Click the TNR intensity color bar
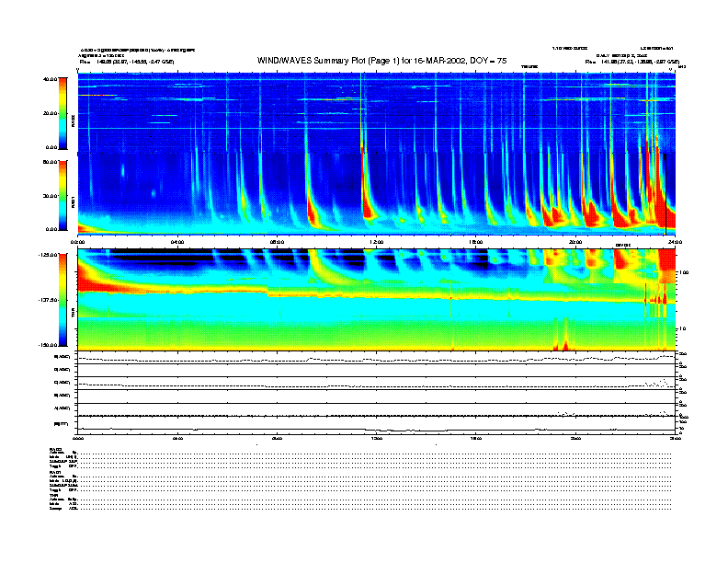Viewport: 728px width, 563px height. pyautogui.click(x=63, y=300)
